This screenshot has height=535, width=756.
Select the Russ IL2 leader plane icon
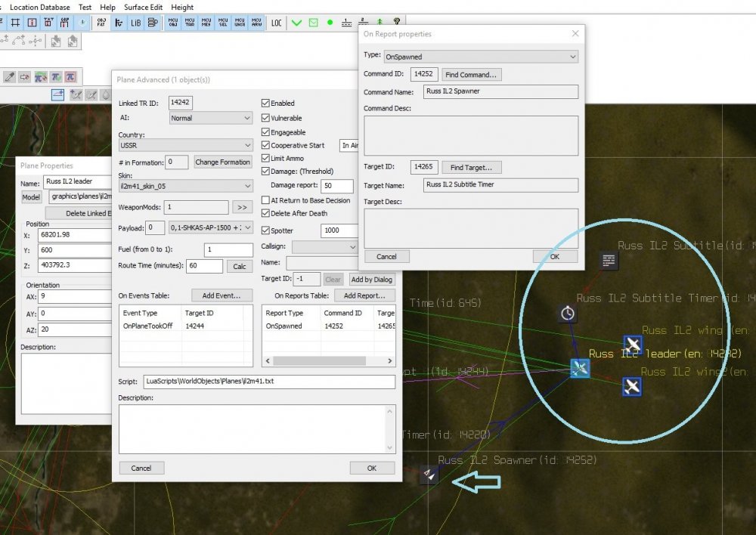580,369
